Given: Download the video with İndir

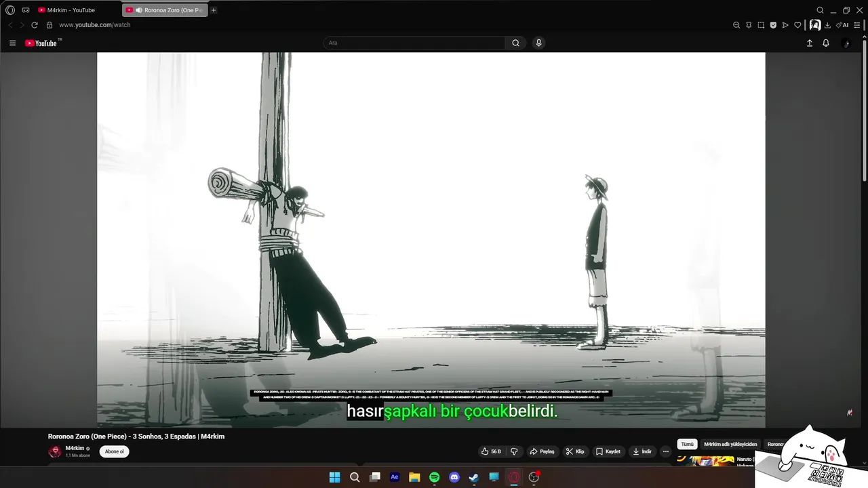Looking at the screenshot, I should pos(642,451).
